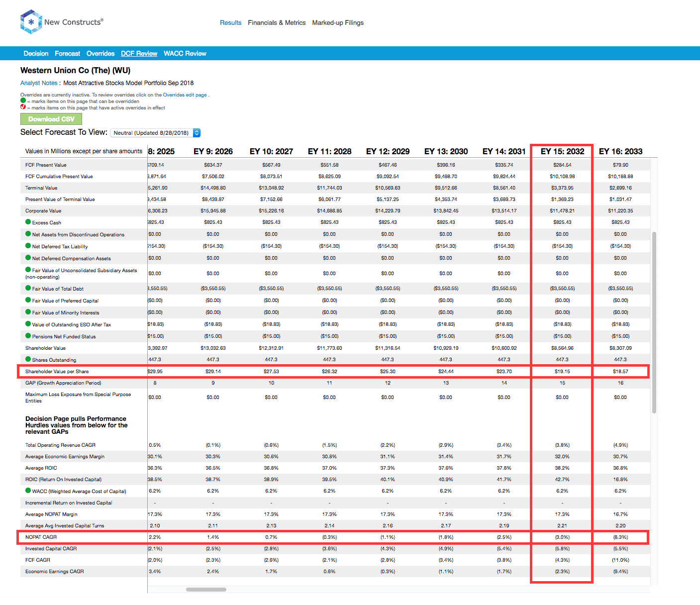Click the (11.0%) FCF CAGR value
This screenshot has width=700, height=605.
(620, 560)
